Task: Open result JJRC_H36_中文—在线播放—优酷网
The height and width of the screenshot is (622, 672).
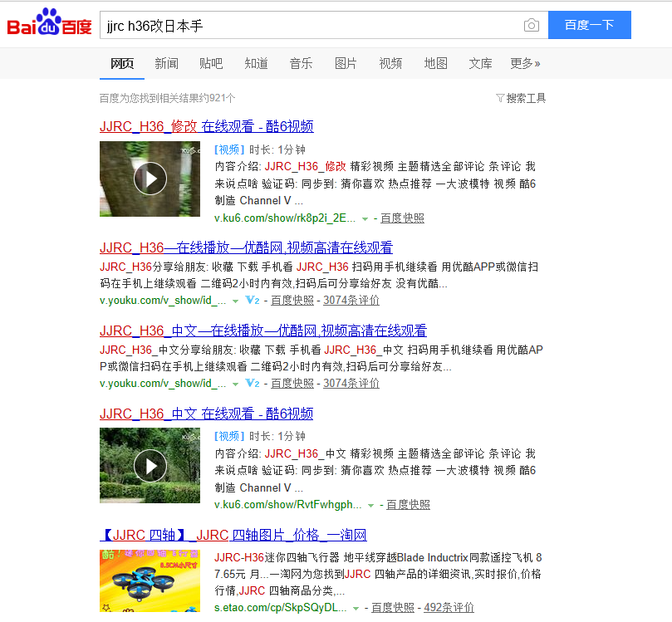Action: [263, 331]
